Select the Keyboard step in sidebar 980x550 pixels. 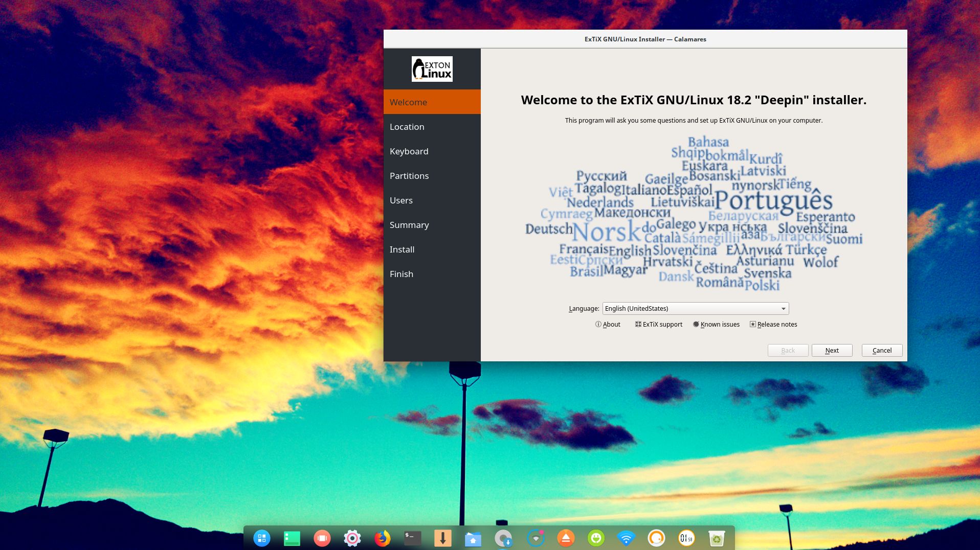pos(432,151)
